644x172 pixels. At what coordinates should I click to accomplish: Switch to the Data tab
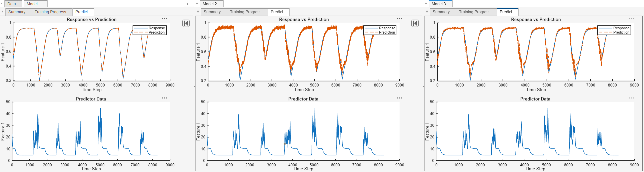click(x=12, y=4)
